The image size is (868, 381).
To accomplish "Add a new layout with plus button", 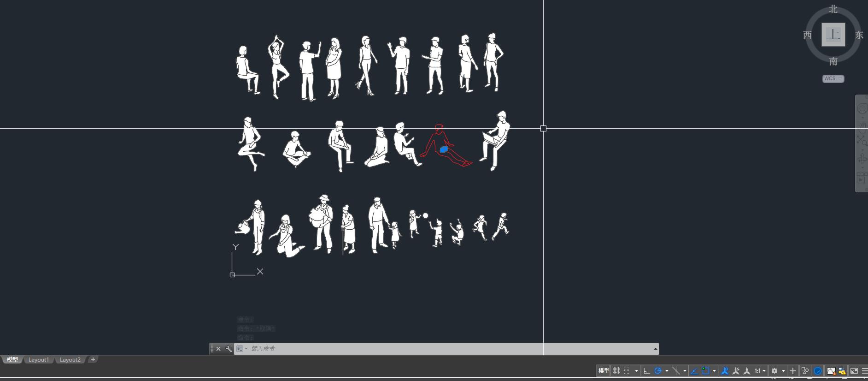I will click(x=93, y=359).
